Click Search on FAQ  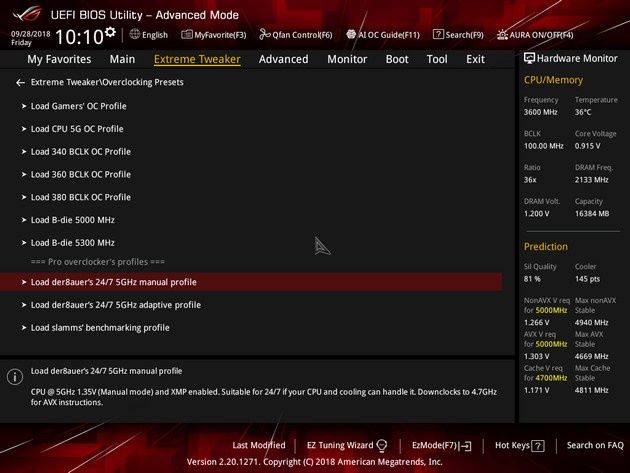tap(595, 445)
